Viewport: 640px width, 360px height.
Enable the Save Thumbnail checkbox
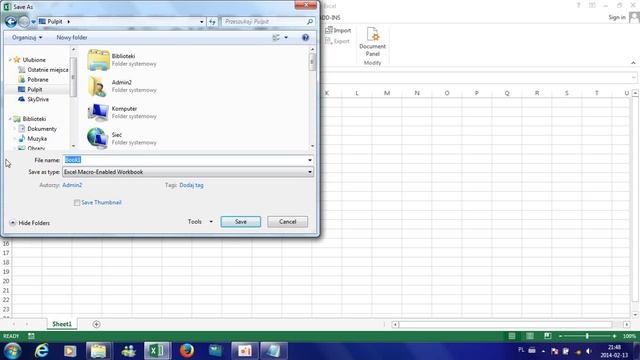click(x=77, y=203)
